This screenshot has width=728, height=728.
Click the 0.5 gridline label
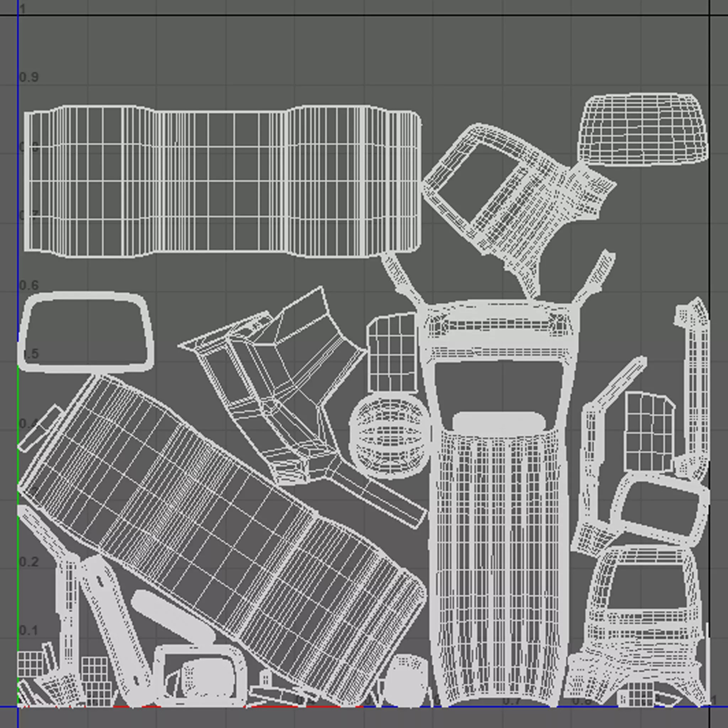(x=30, y=354)
